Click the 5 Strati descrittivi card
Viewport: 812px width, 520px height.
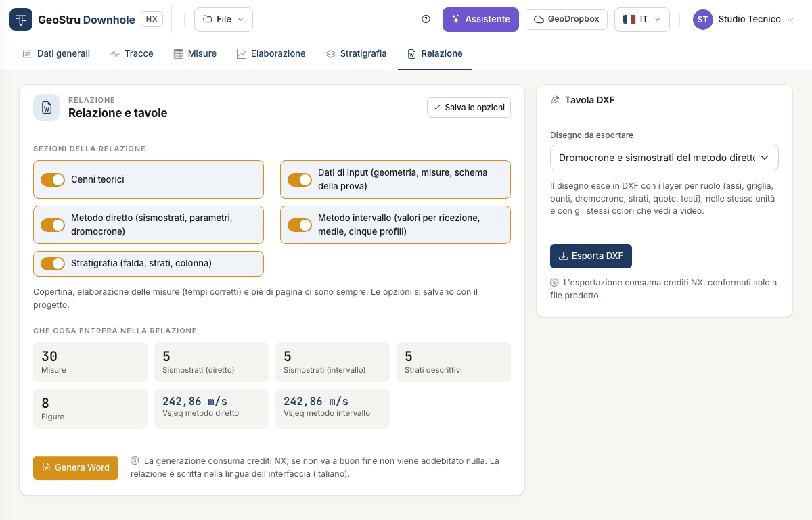click(x=453, y=362)
